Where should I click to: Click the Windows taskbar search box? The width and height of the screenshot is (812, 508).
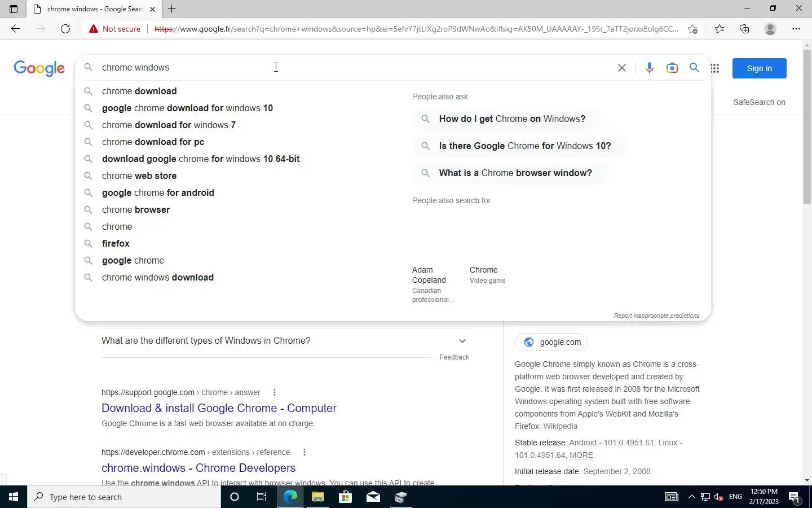(124, 497)
